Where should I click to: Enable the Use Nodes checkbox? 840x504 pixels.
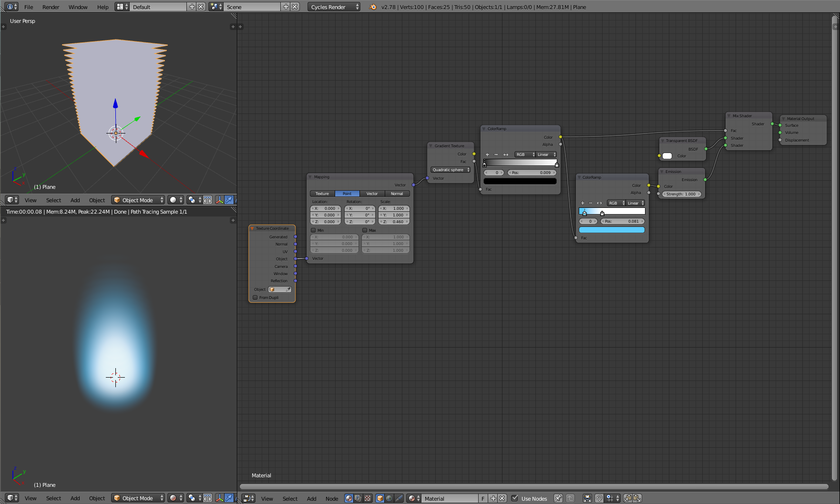click(514, 498)
